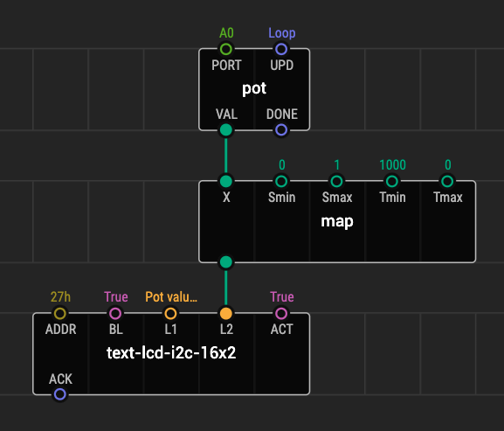Click the UPD input pin on pot node
This screenshot has height=431, width=504.
281,49
